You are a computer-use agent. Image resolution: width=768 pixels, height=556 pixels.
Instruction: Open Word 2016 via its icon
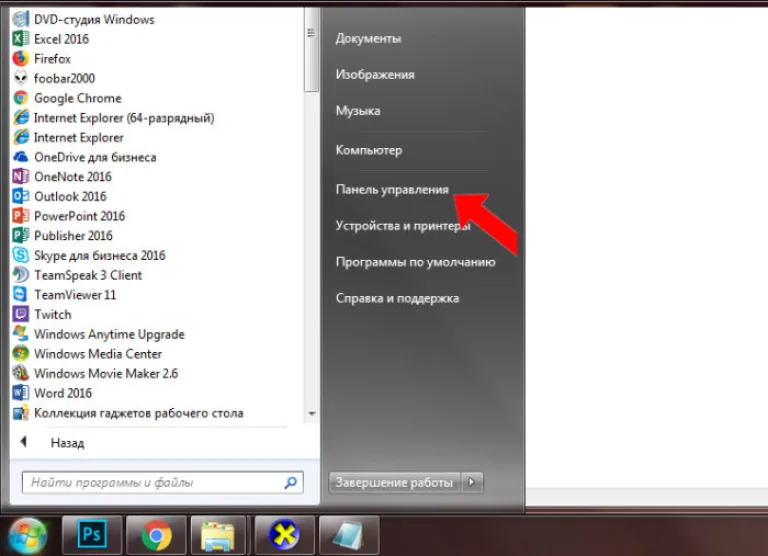[x=21, y=393]
